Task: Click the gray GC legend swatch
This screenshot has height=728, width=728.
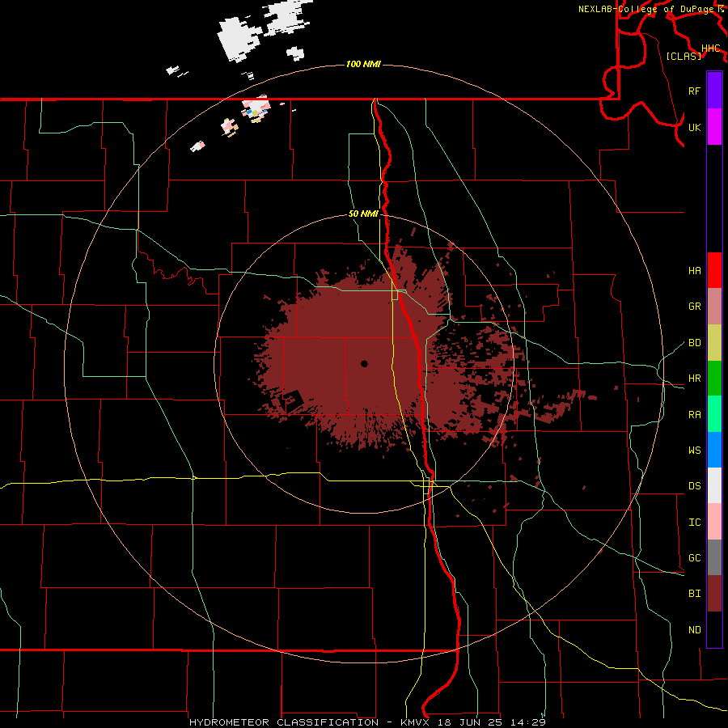Action: tap(714, 557)
